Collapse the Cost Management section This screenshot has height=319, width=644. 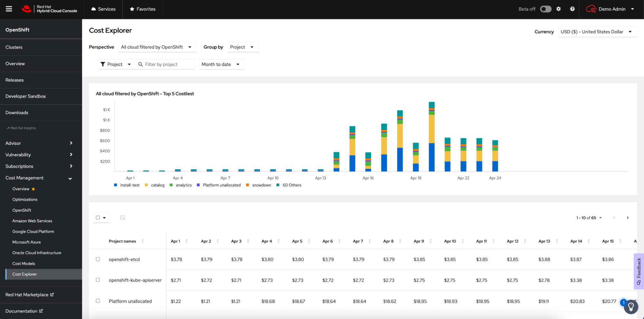click(x=41, y=178)
